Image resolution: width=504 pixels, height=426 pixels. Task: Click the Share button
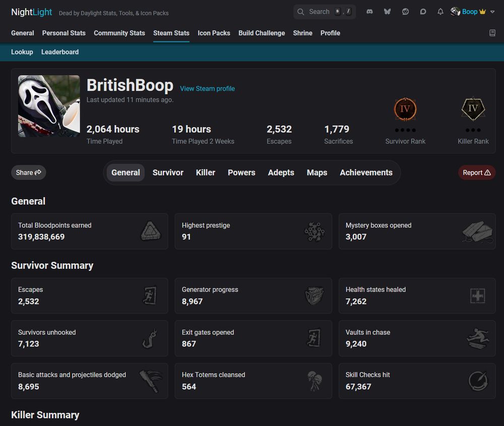28,172
